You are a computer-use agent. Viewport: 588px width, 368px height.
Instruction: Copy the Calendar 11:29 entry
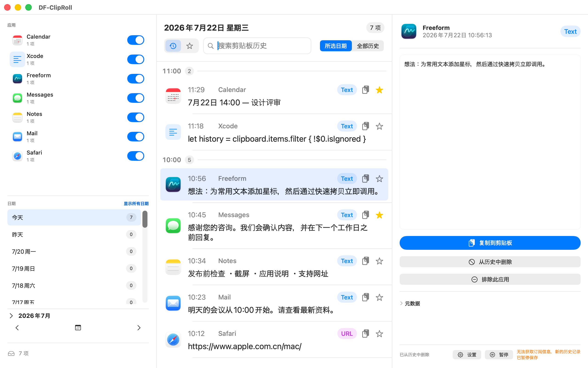pos(365,90)
